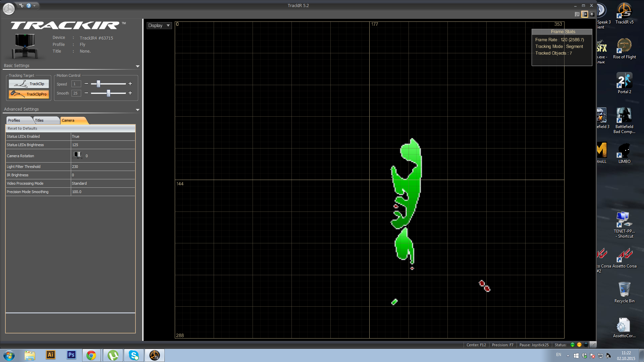
Task: Open Rise of Flight desktop icon
Action: 624,49
